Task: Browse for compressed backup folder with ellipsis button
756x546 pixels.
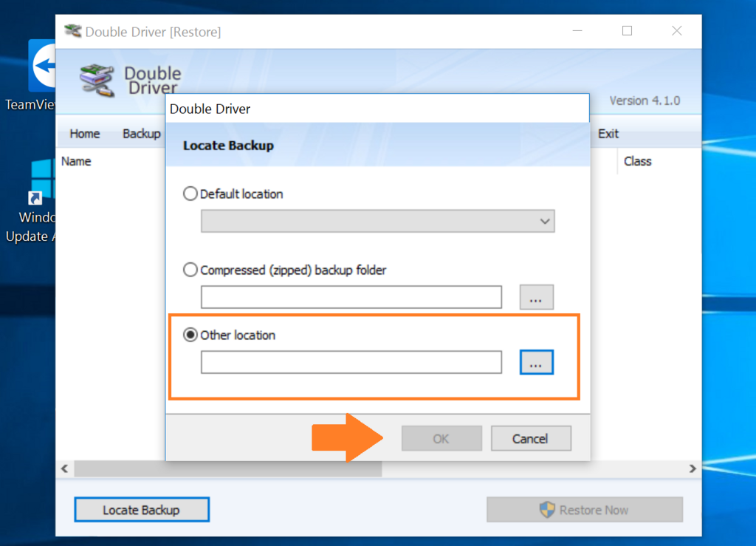Action: 536,297
